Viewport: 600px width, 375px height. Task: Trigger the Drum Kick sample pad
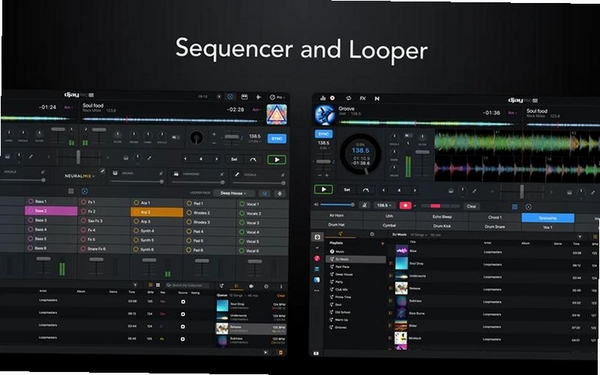442,226
